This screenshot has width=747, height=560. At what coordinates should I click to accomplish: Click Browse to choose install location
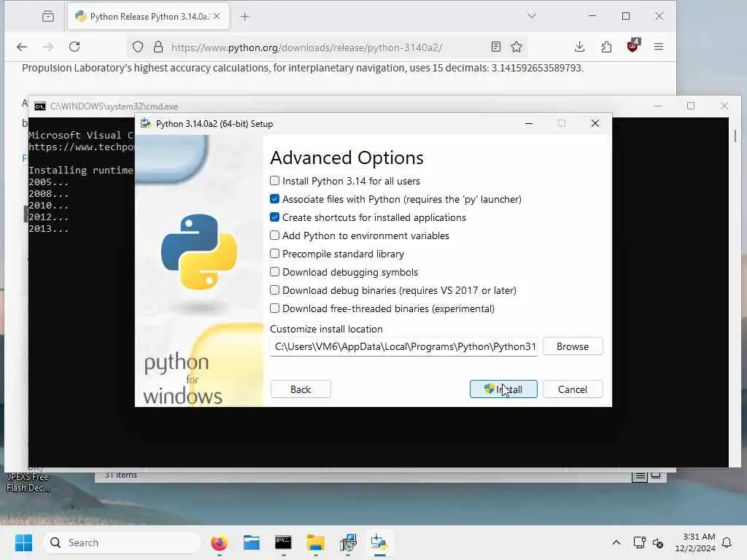(x=572, y=346)
